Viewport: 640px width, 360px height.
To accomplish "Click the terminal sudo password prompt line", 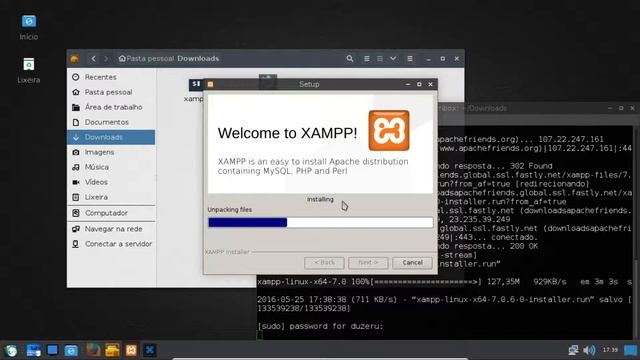I will point(320,326).
